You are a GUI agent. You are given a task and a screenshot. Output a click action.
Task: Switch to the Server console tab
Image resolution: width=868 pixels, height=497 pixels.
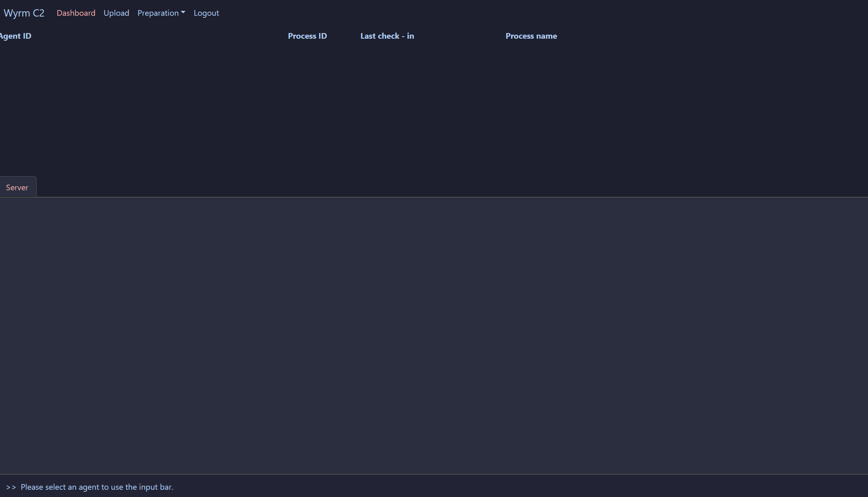point(17,187)
